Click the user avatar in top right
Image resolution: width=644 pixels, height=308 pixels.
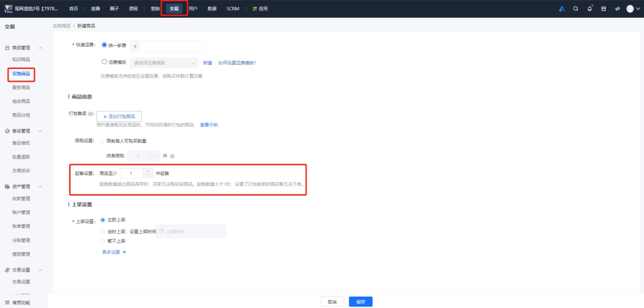[630, 9]
